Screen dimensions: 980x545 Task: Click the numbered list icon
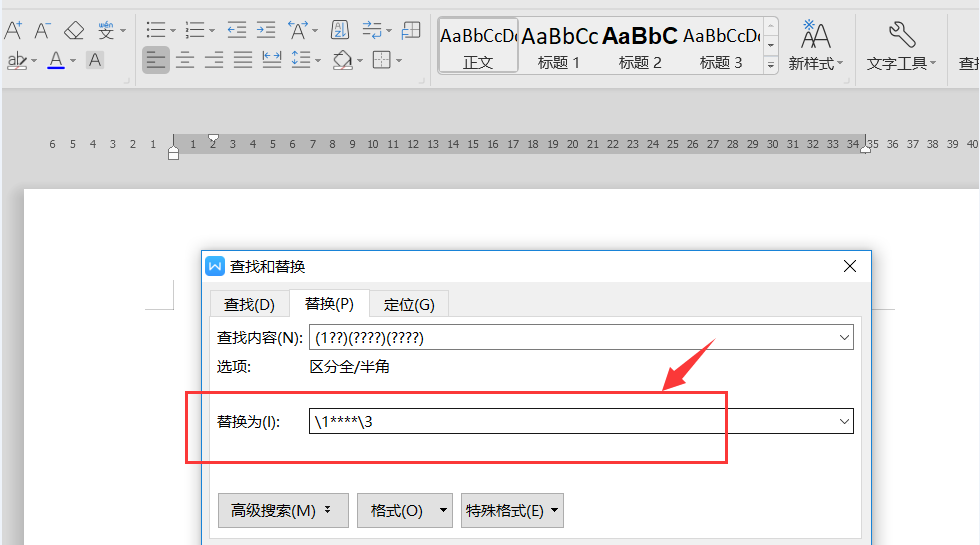pyautogui.click(x=196, y=30)
